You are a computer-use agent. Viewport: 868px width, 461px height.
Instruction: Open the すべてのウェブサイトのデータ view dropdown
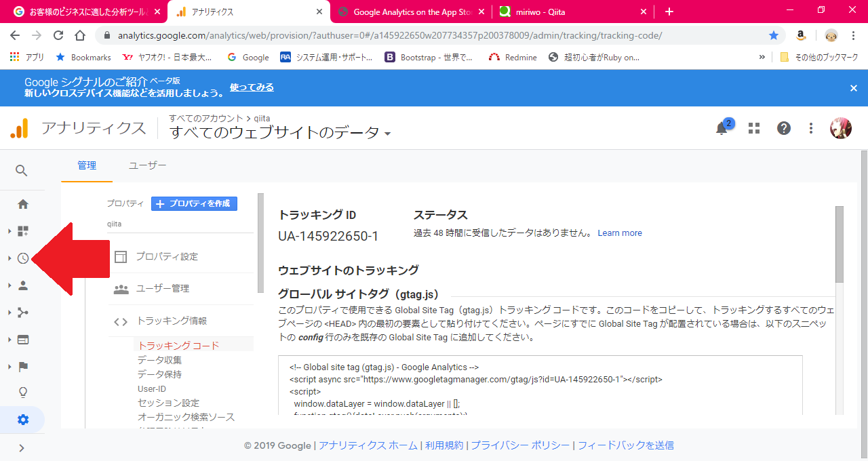(280, 133)
